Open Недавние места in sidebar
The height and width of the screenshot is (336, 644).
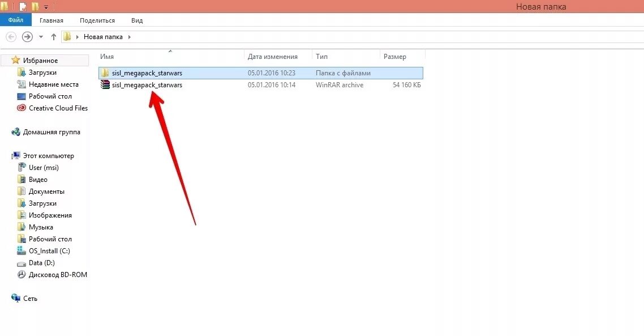coord(53,84)
